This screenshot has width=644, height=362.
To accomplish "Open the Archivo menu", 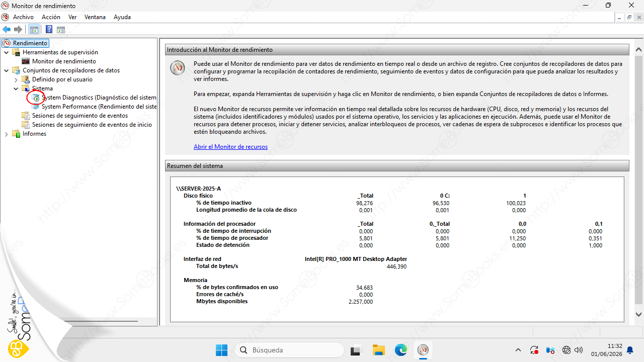I will (x=23, y=17).
